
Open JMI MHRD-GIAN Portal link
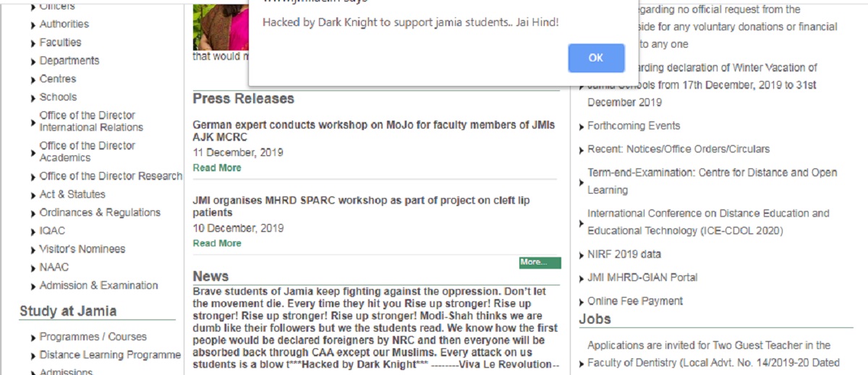pyautogui.click(x=642, y=277)
